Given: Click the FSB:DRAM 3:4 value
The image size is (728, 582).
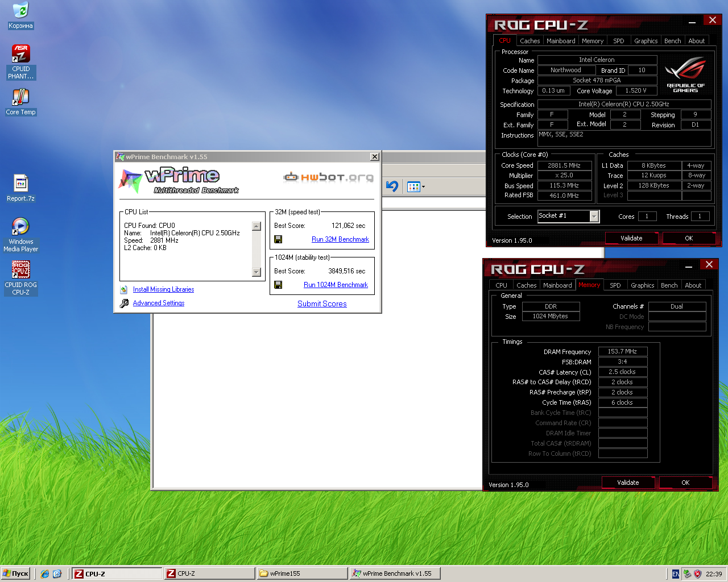Looking at the screenshot, I should 623,361.
